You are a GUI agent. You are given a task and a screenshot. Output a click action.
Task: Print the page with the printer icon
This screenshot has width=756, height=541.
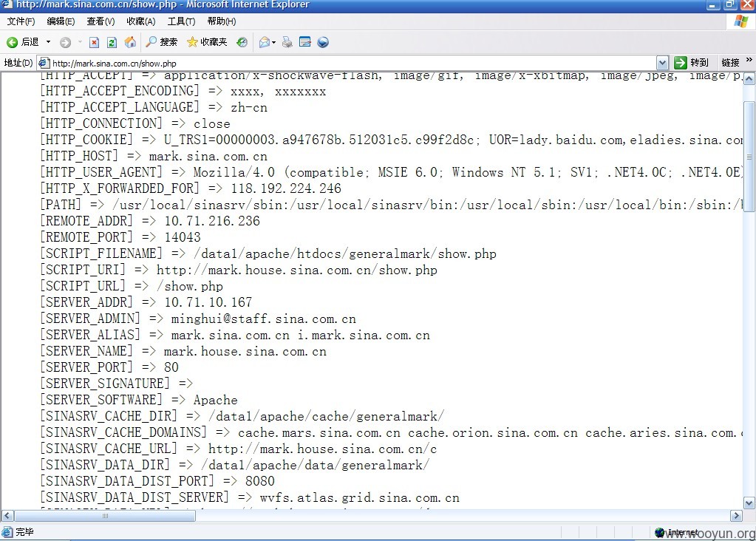[x=287, y=42]
